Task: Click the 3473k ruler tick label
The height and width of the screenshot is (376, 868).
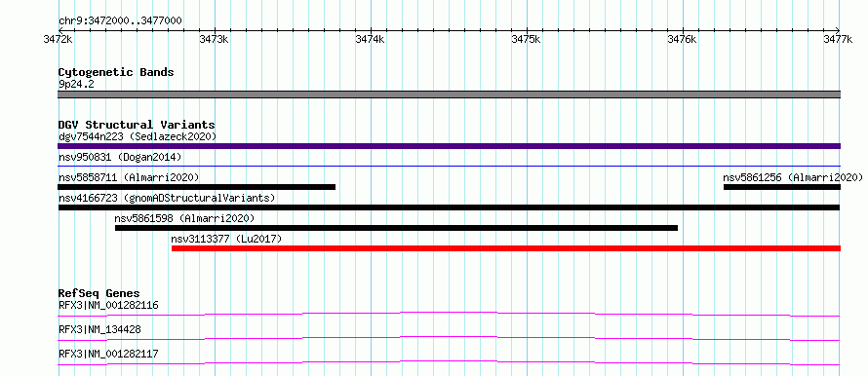Action: tap(215, 40)
